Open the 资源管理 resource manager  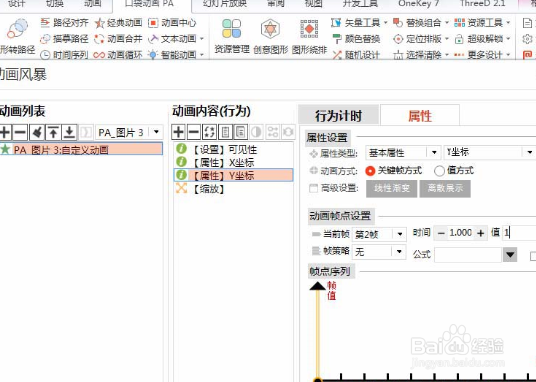click(232, 36)
